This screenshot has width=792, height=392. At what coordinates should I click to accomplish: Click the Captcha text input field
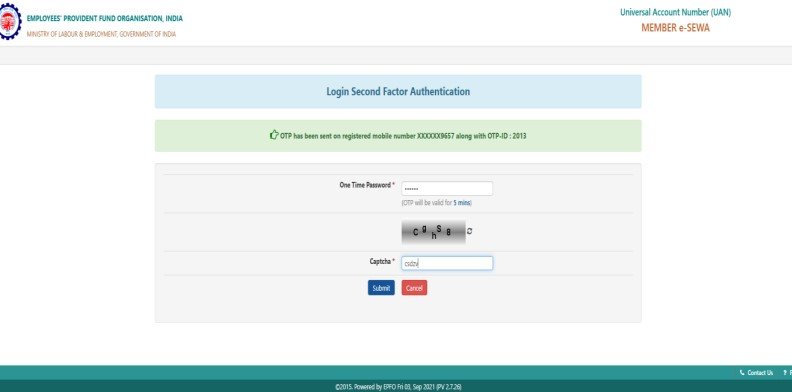(447, 263)
